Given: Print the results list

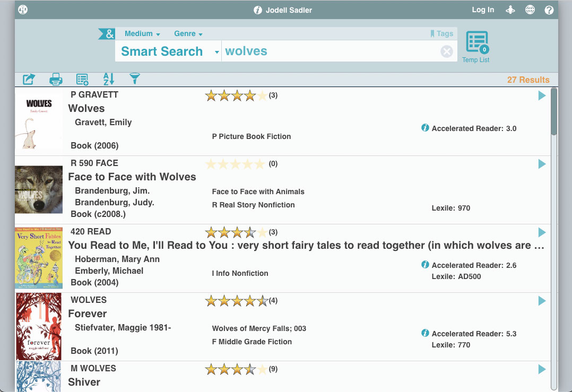Looking at the screenshot, I should point(56,79).
